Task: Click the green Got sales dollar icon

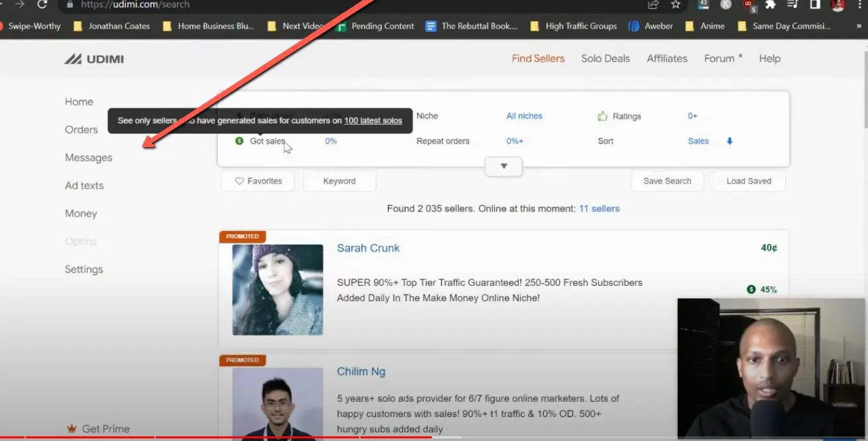Action: pos(239,141)
